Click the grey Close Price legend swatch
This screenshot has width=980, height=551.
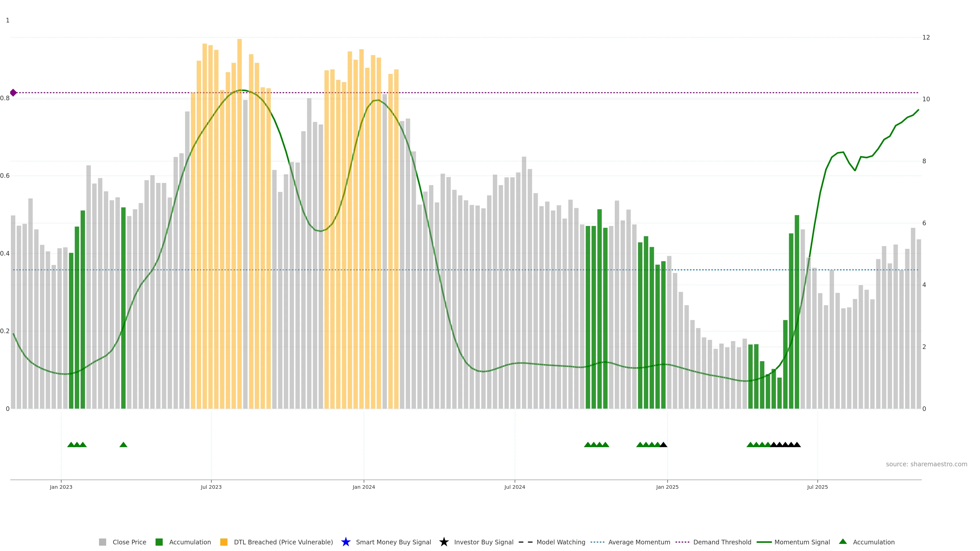(102, 542)
